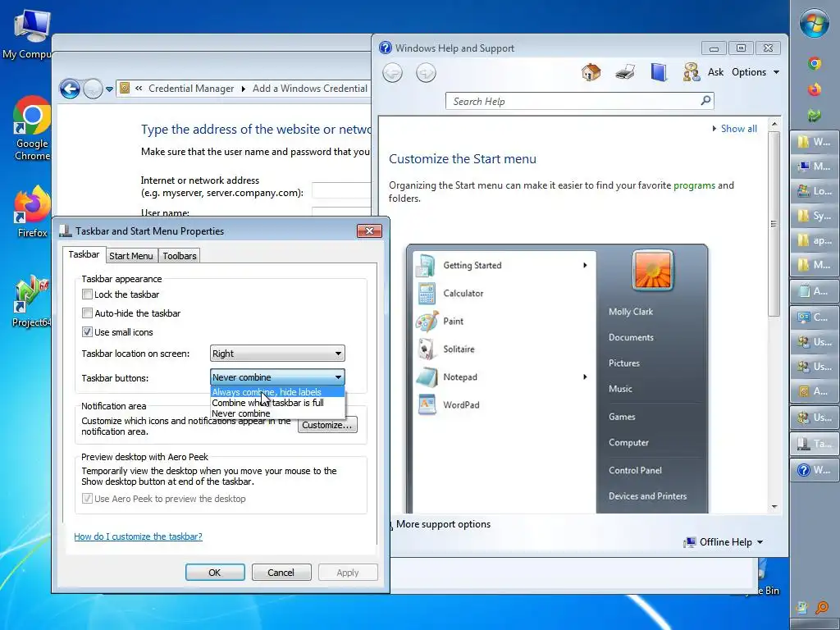Open Firefox desktop shortcut

(32, 212)
